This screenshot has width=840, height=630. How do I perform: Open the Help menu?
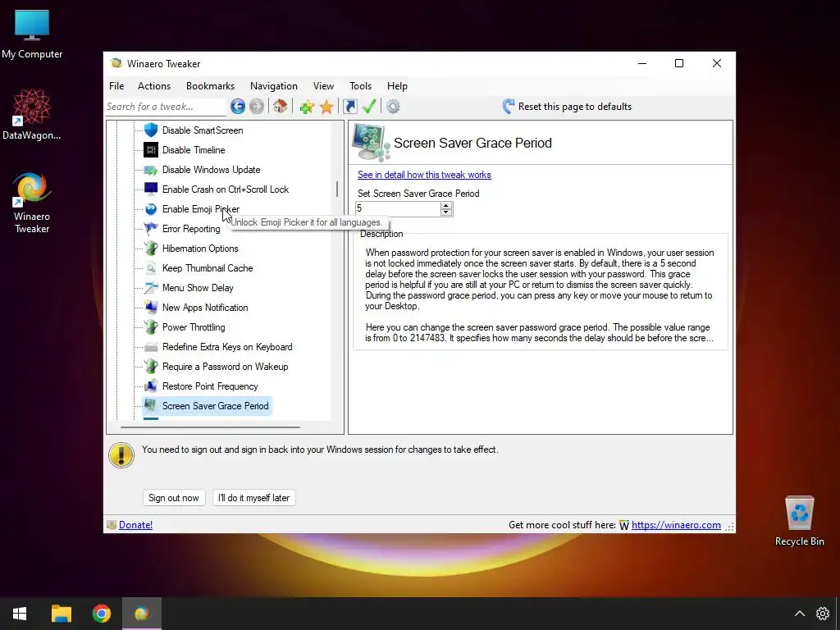pos(397,85)
